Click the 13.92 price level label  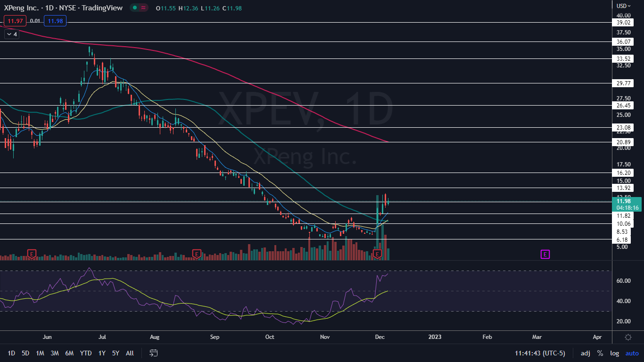click(624, 188)
